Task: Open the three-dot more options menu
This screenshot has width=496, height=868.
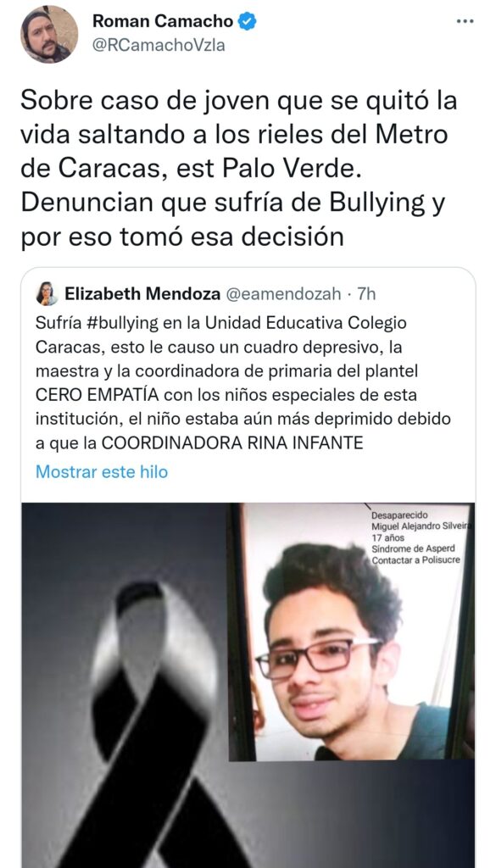Action: (465, 21)
